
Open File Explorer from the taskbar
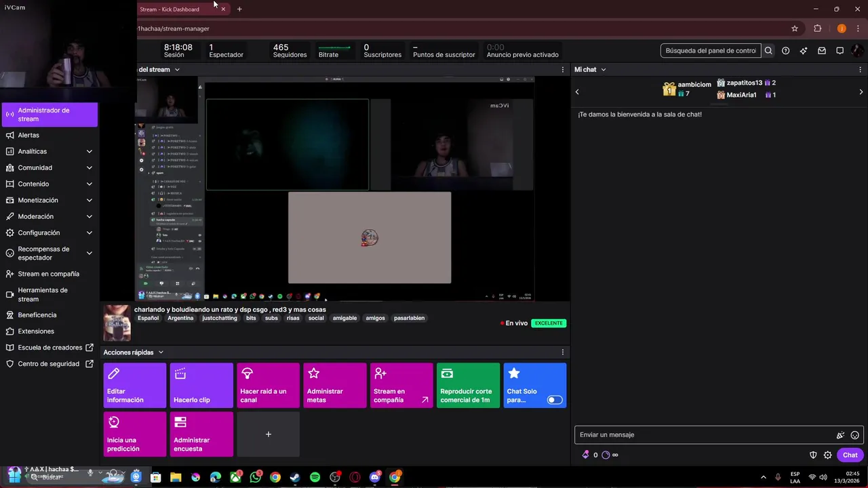coord(176,477)
